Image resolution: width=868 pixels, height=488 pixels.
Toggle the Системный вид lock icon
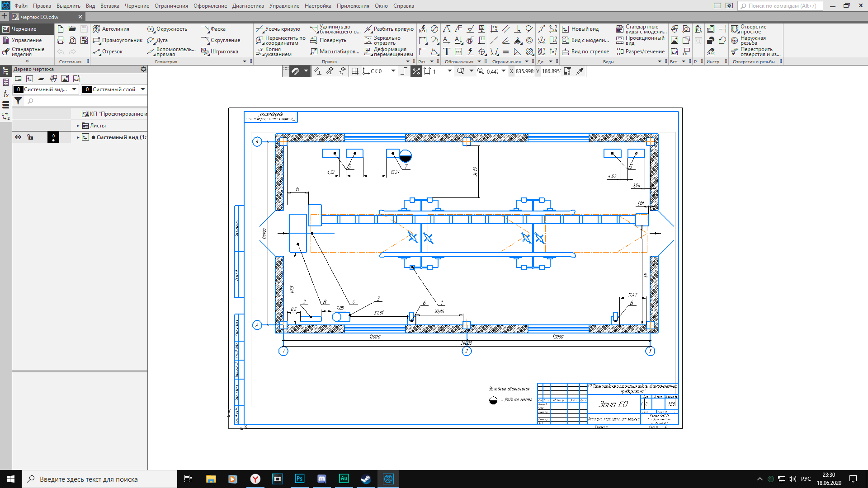[x=30, y=137]
